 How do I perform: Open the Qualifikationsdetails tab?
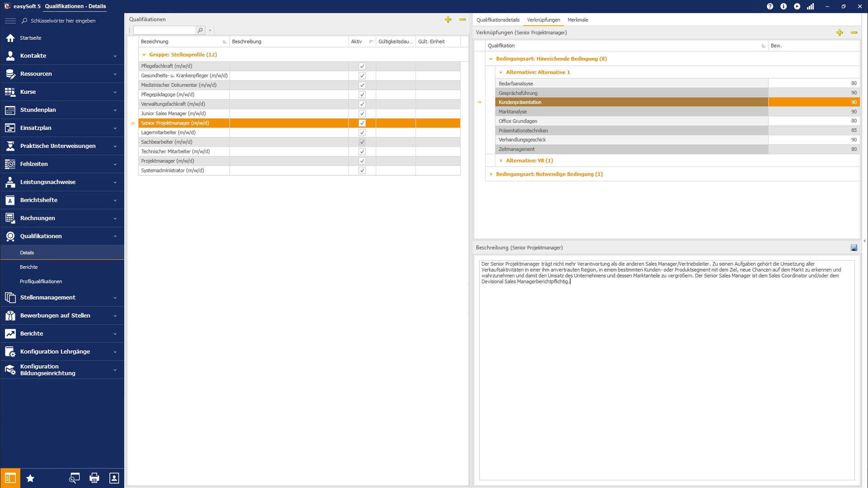[498, 20]
